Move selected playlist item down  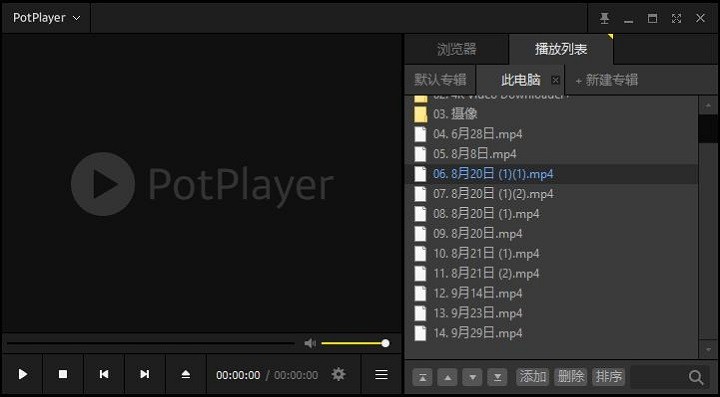[x=472, y=377]
